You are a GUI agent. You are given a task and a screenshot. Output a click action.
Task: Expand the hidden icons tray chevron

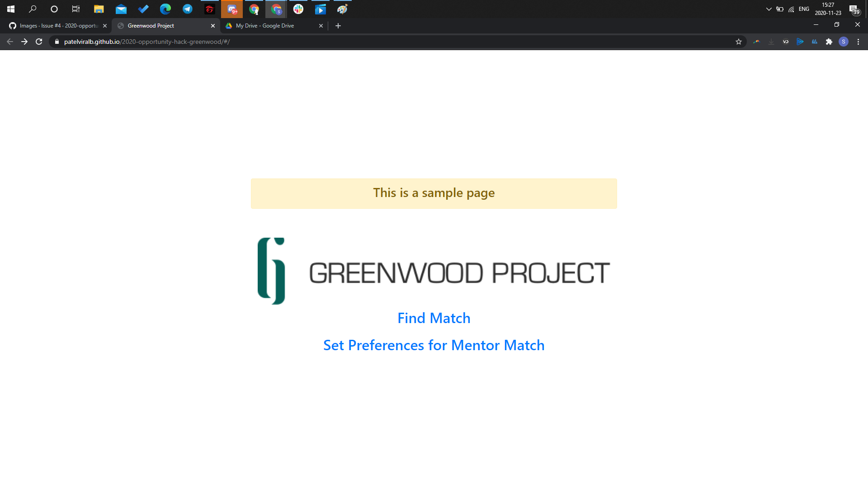point(768,9)
